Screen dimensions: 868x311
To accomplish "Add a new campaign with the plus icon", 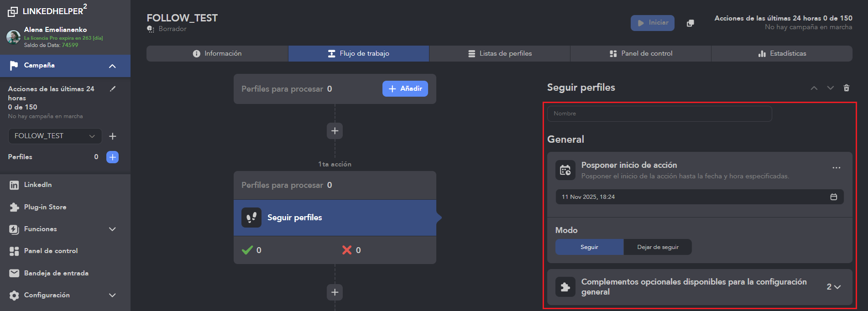I will [x=113, y=136].
